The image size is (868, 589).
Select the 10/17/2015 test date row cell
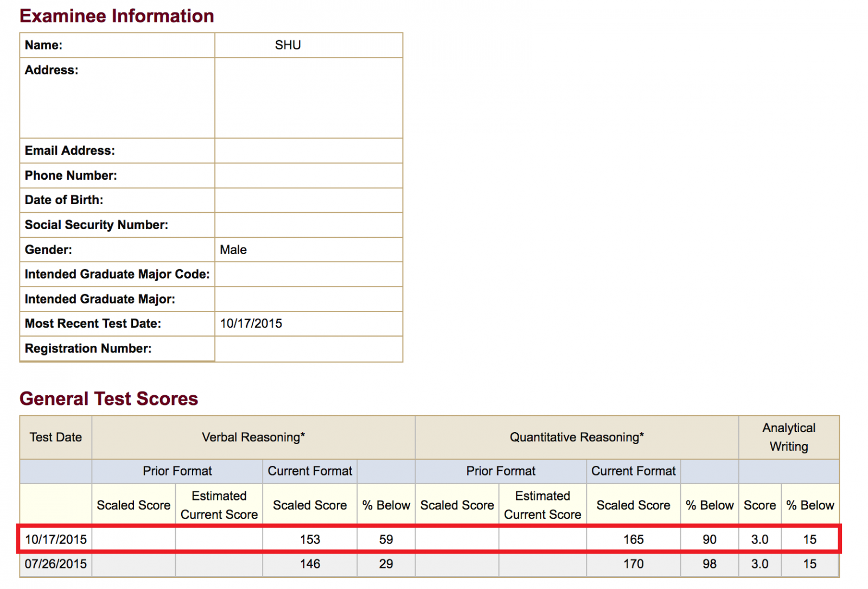[x=56, y=540]
